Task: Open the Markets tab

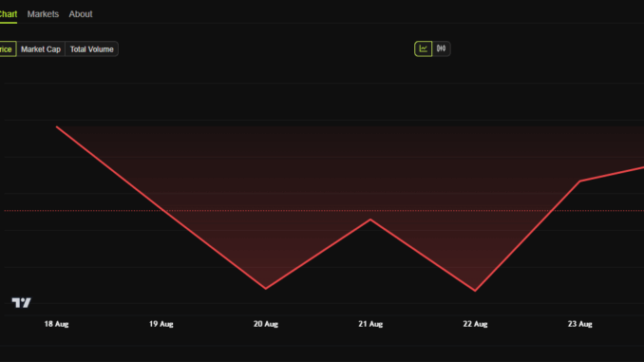Action: [43, 14]
